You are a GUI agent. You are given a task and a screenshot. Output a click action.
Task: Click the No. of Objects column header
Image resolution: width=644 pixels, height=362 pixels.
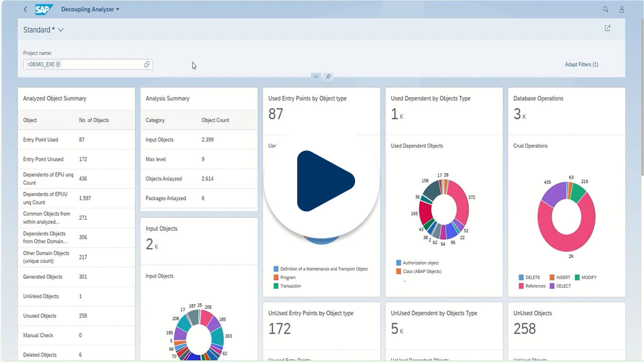coord(94,120)
